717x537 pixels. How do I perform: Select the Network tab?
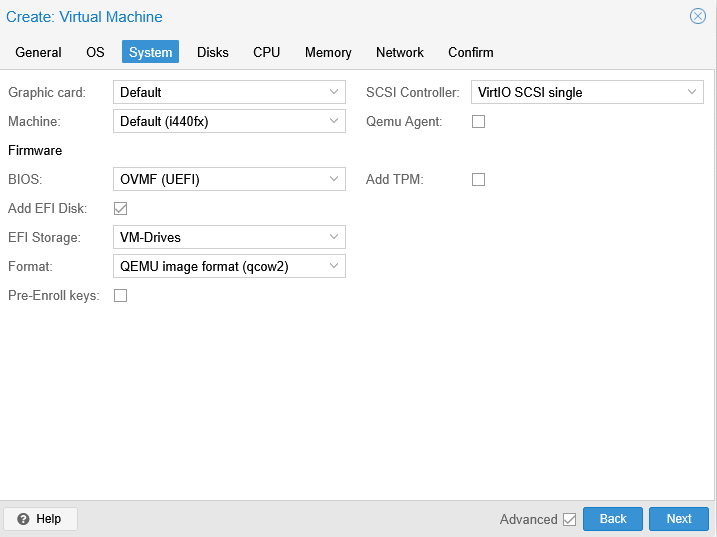[x=400, y=52]
